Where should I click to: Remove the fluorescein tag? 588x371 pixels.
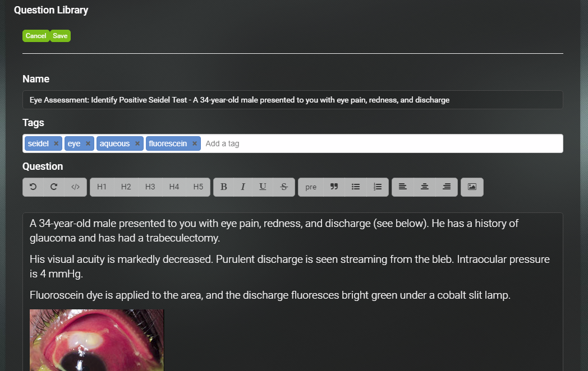point(195,143)
